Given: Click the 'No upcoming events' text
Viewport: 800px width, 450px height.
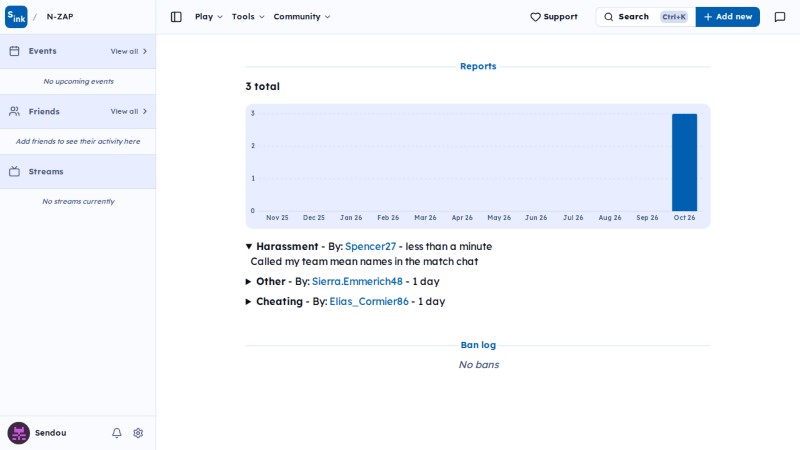Looking at the screenshot, I should point(79,81).
